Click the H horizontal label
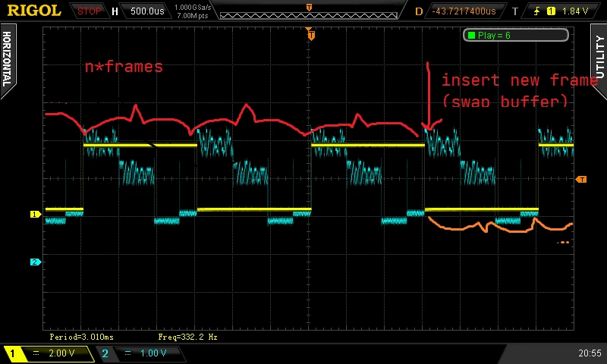Screen dimensions: 607x364 pyautogui.click(x=115, y=11)
